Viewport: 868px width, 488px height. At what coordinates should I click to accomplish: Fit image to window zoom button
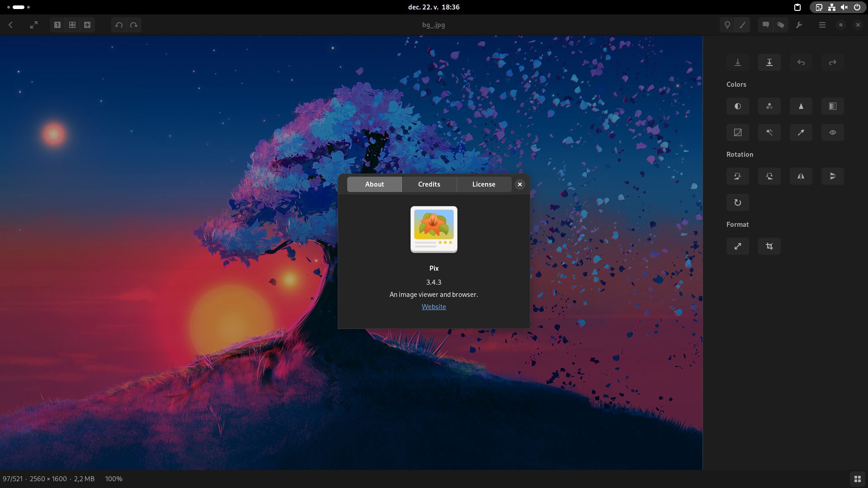[72, 25]
